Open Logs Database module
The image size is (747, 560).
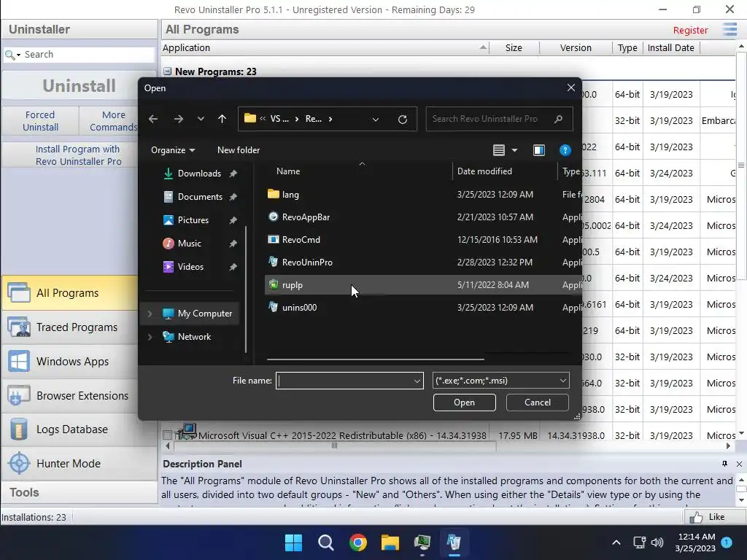coord(69,429)
